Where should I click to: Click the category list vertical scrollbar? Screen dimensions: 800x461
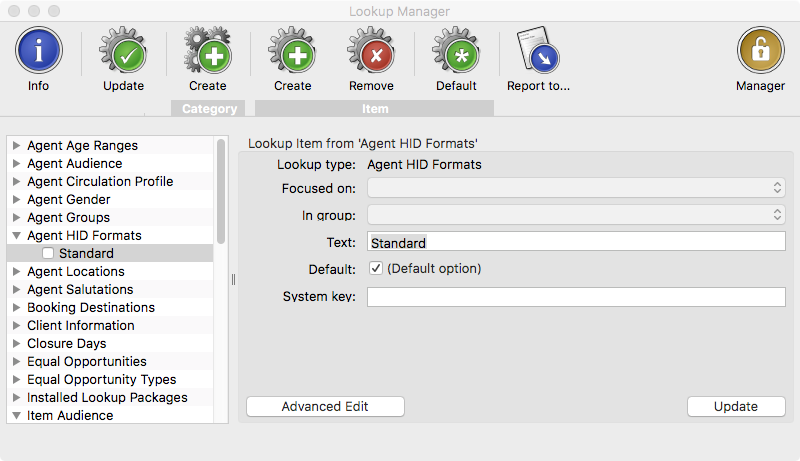click(220, 191)
